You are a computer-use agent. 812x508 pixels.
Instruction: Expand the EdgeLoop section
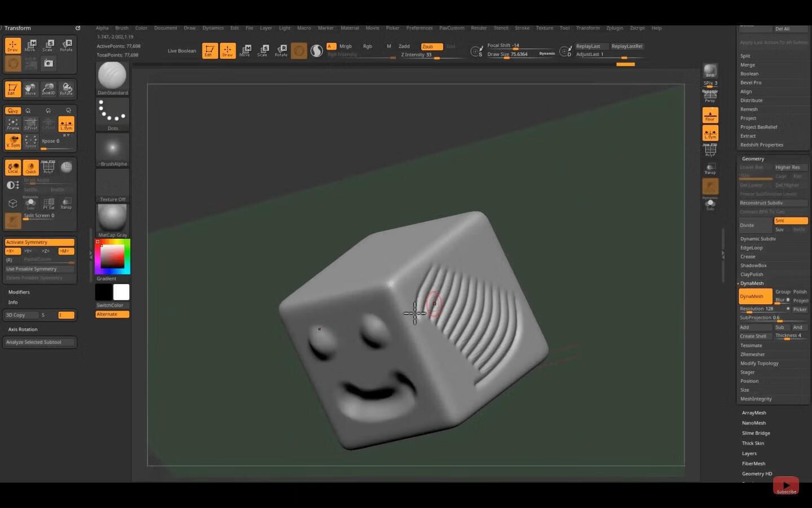point(751,248)
